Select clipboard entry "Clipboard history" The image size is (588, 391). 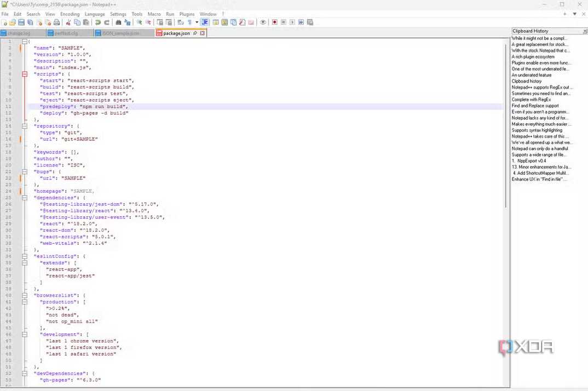(x=527, y=81)
